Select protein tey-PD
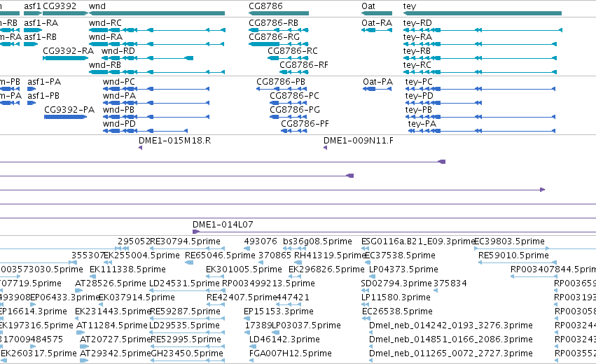 pos(419,96)
